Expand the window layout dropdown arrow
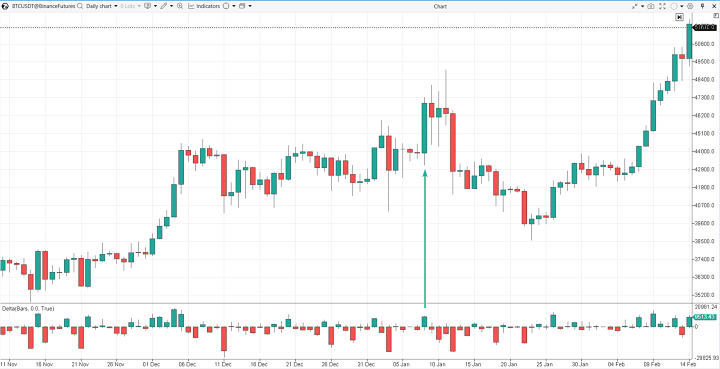720x369 pixels. point(250,6)
